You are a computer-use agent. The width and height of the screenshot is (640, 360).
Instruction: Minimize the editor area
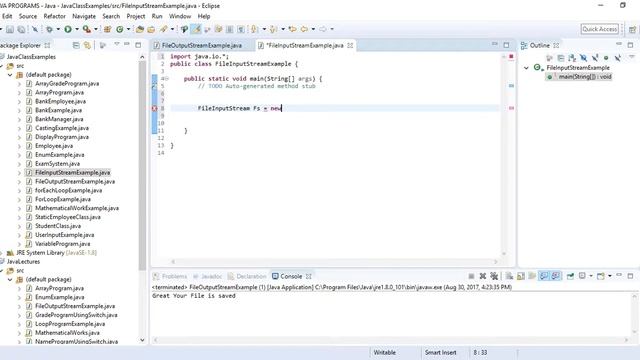click(x=495, y=44)
